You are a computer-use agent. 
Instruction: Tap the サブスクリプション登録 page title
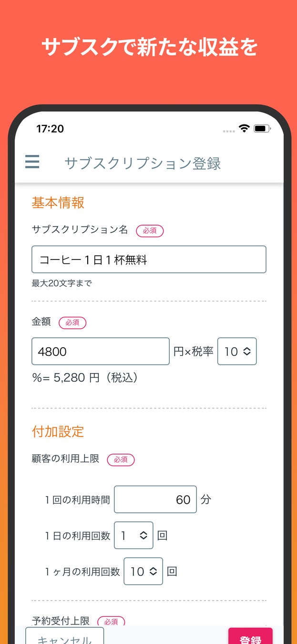tap(143, 164)
